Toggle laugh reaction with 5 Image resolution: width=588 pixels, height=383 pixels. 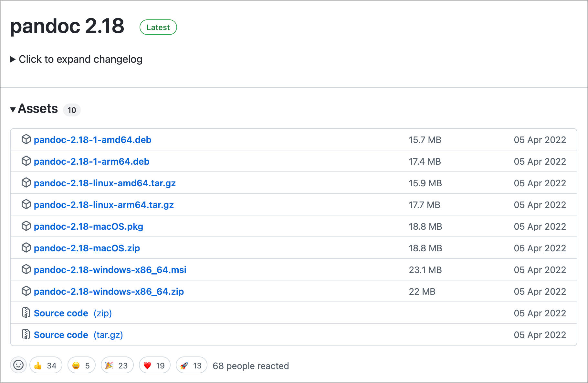81,365
